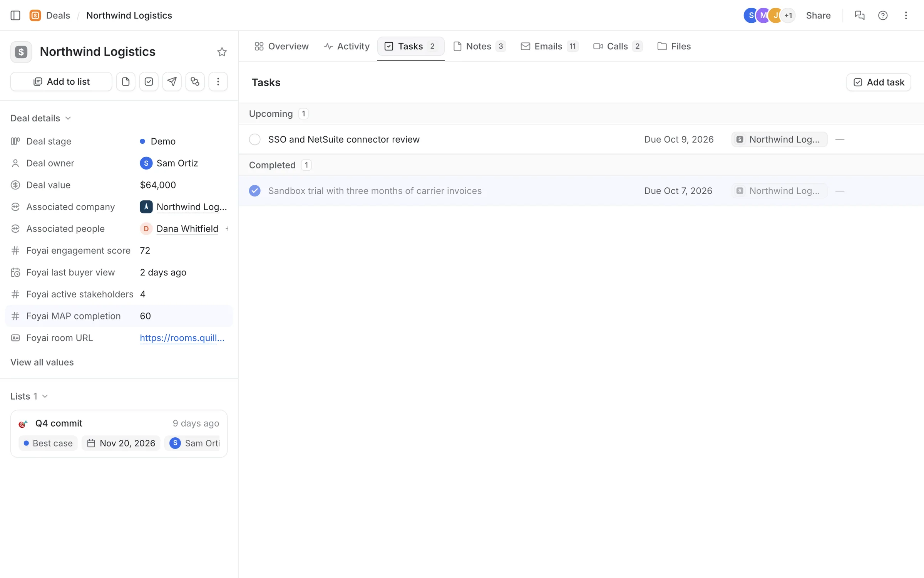Click the Q4 commit list icon
The image size is (924, 578).
tap(23, 423)
